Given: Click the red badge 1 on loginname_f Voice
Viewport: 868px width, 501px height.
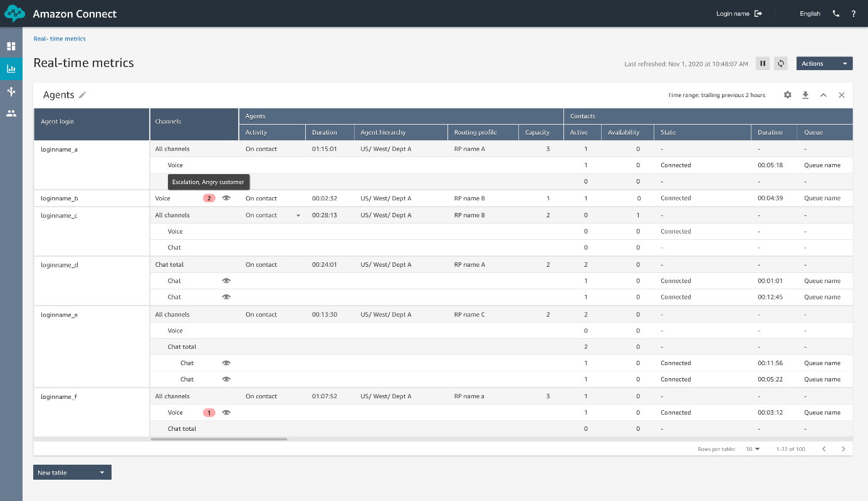Looking at the screenshot, I should tap(209, 413).
